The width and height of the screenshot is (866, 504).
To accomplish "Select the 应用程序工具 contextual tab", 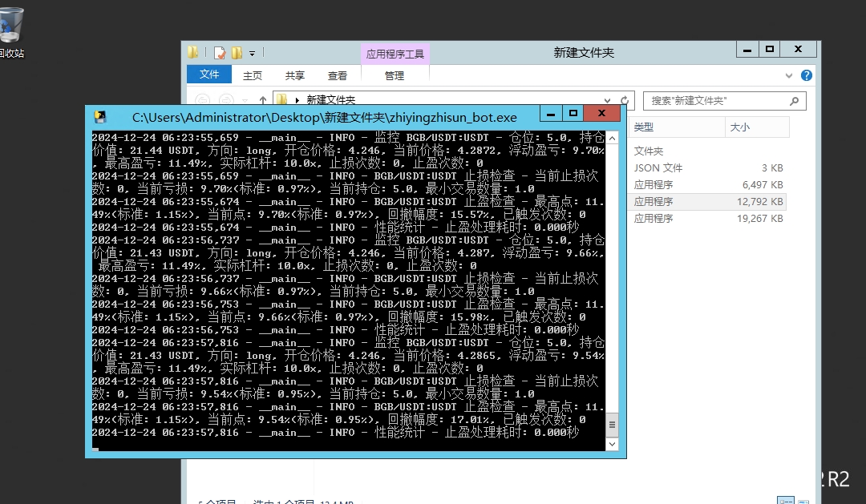I will pos(395,54).
